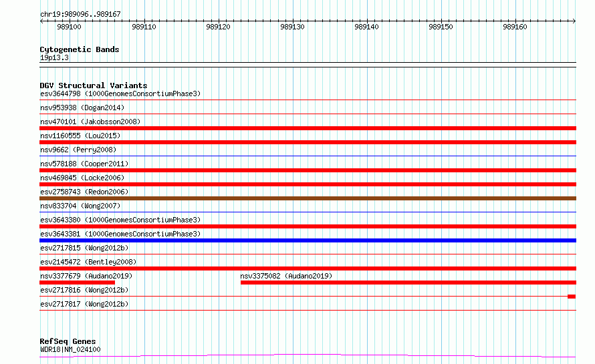Select nsv469845 (Locke2006) variant label
Image resolution: width=595 pixels, height=364 pixels.
tap(82, 178)
